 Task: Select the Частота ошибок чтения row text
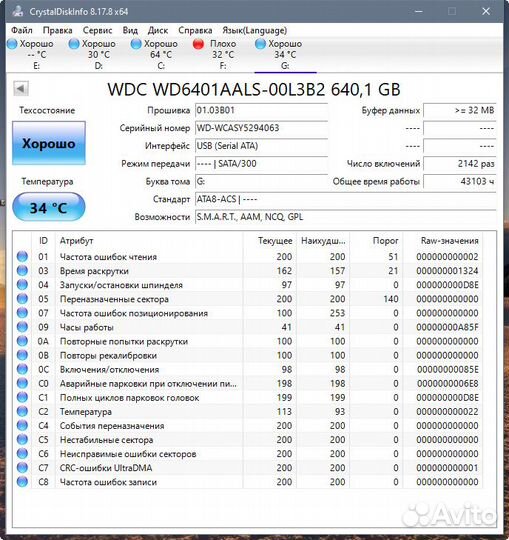[x=108, y=257]
